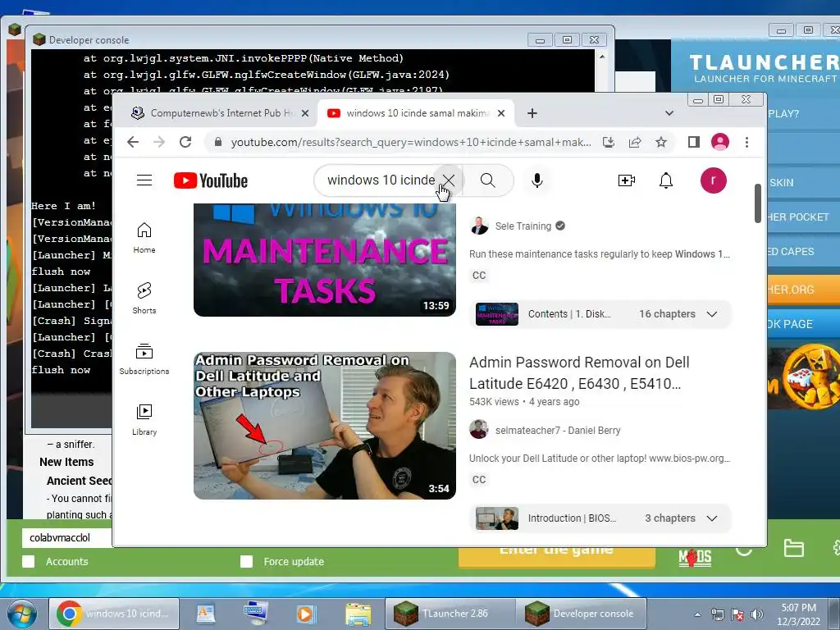Go back with Chrome's back arrow
The height and width of the screenshot is (630, 840).
click(133, 142)
